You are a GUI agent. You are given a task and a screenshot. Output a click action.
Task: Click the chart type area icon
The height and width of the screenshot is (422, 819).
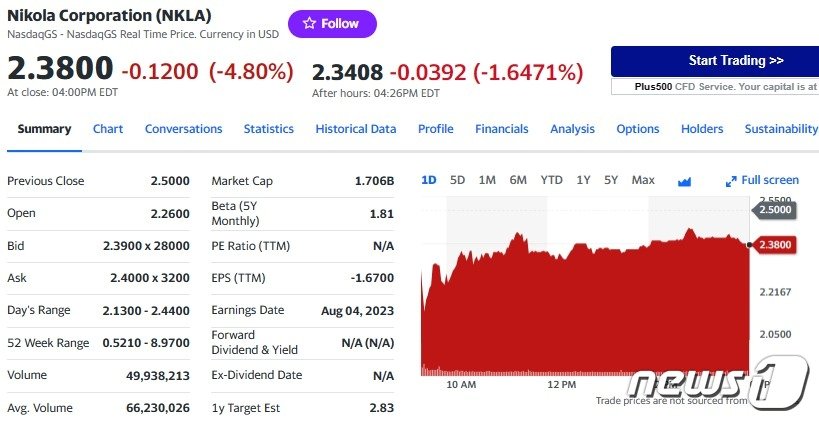pyautogui.click(x=685, y=181)
